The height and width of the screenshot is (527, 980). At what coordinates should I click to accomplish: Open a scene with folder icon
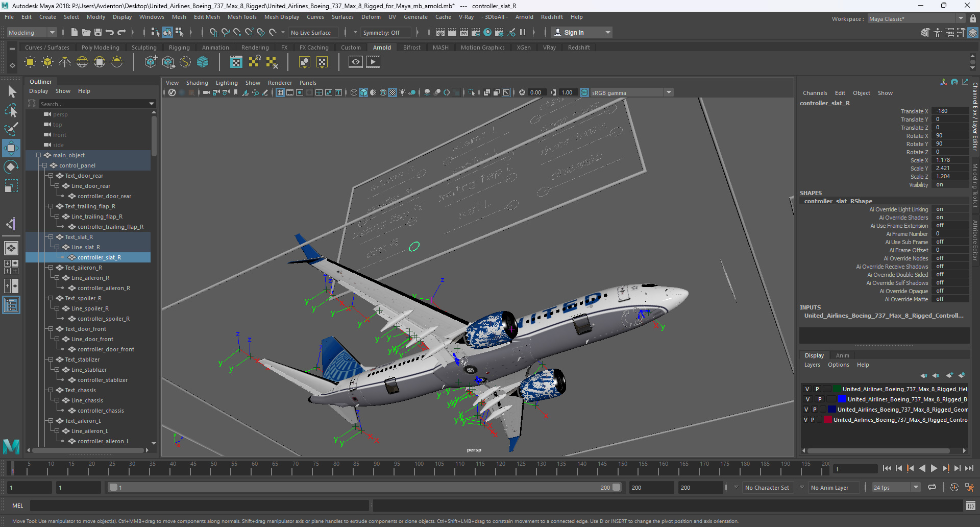coord(86,32)
